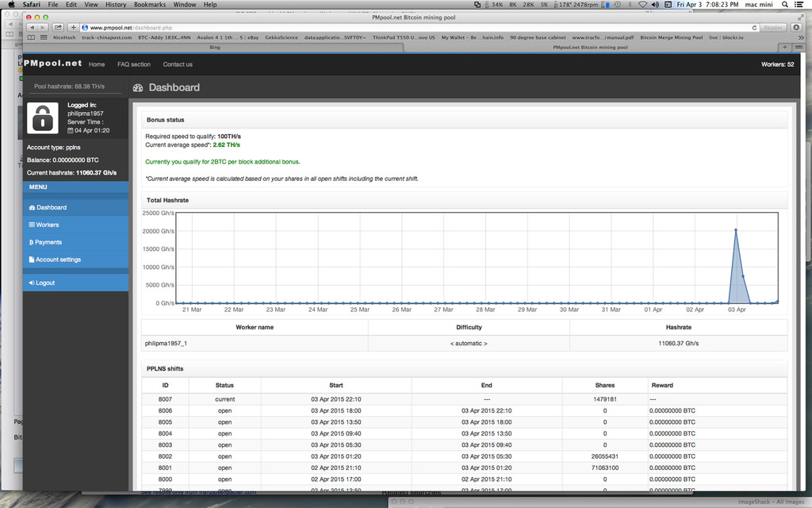812x508 pixels.
Task: Click the hashrate peak point on 03 Apr
Action: tap(735, 230)
